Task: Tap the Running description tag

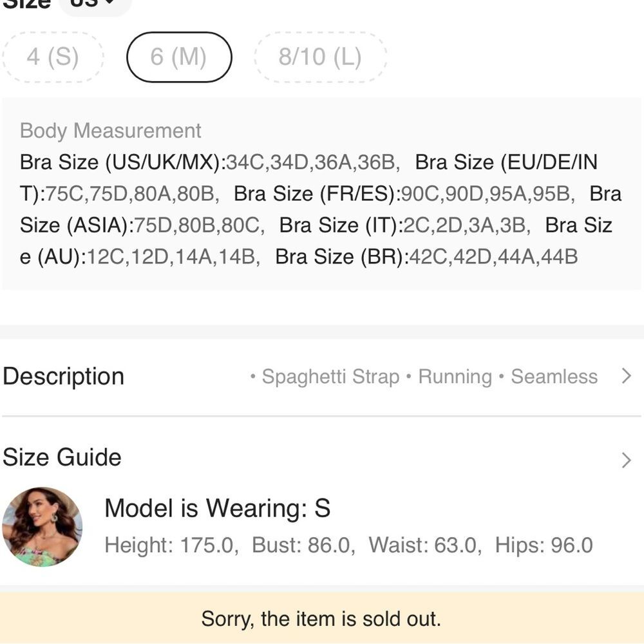Action: (x=455, y=377)
